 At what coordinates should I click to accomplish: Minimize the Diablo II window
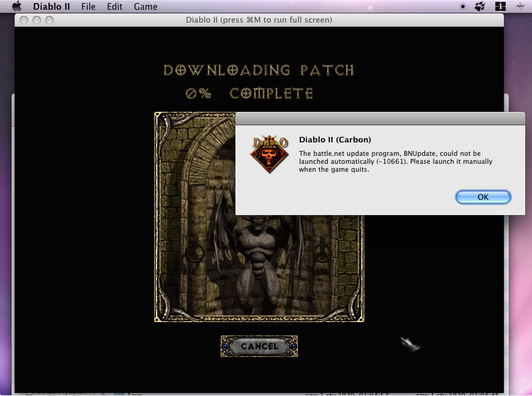click(37, 20)
